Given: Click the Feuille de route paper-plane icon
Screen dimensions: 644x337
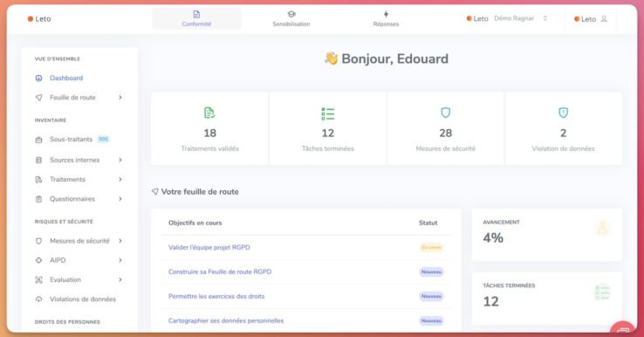Looking at the screenshot, I should click(x=38, y=98).
